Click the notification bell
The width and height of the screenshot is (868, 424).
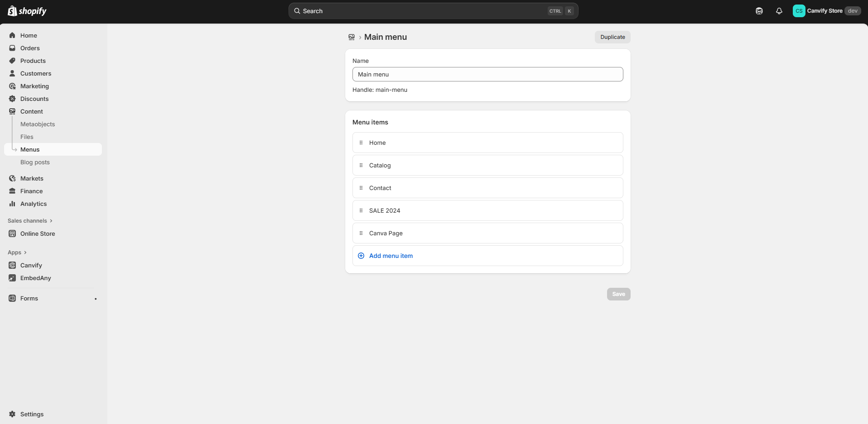click(x=779, y=10)
